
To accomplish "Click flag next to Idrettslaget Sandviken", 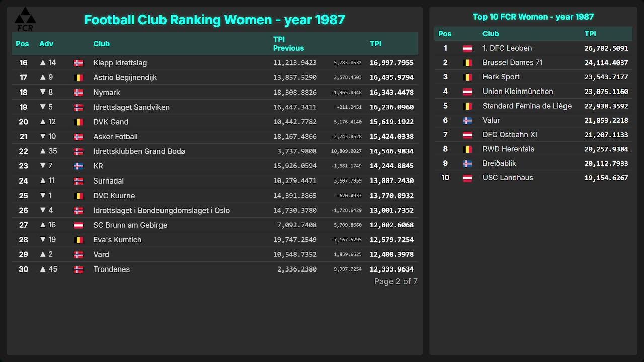I will pyautogui.click(x=78, y=108).
